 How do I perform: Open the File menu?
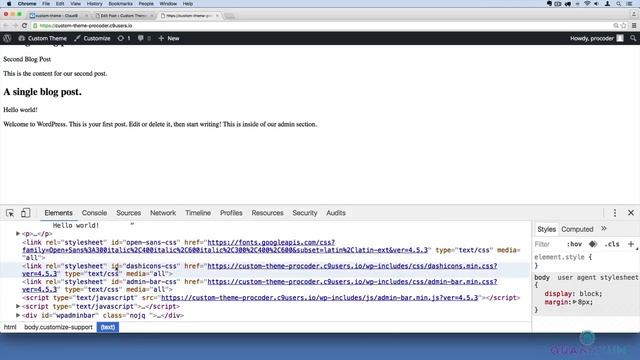point(46,4)
